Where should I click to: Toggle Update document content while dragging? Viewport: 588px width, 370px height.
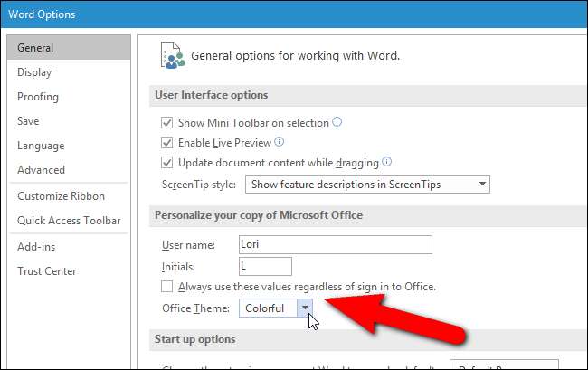click(x=166, y=163)
